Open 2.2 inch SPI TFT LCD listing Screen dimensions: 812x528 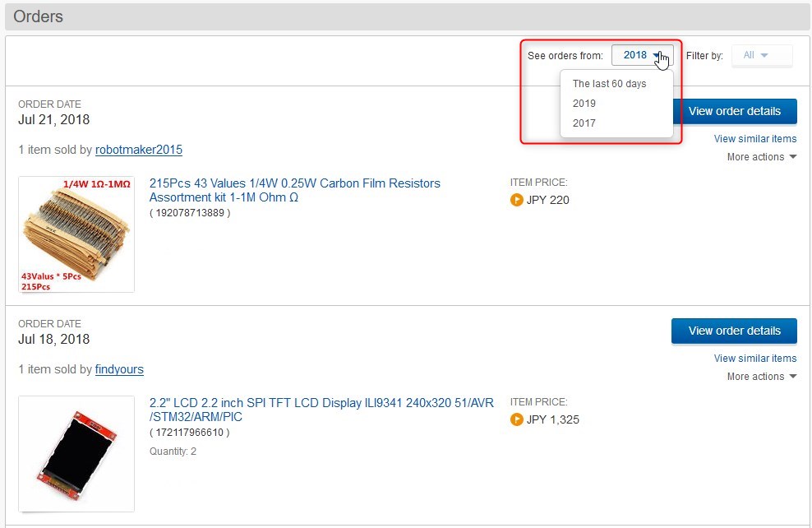(x=321, y=410)
